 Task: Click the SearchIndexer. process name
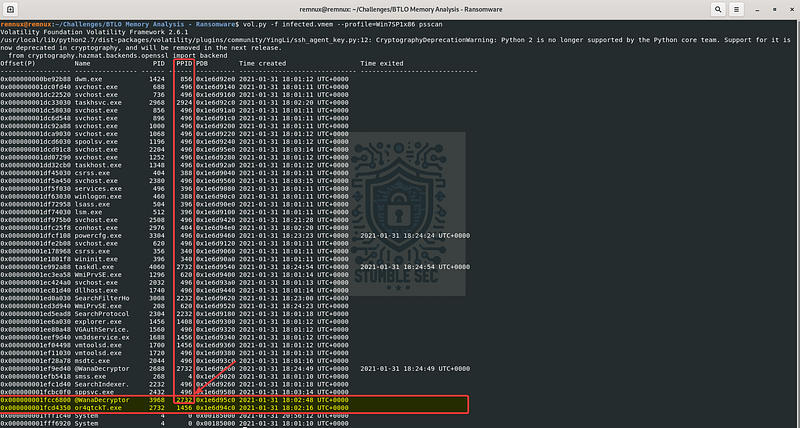102,384
